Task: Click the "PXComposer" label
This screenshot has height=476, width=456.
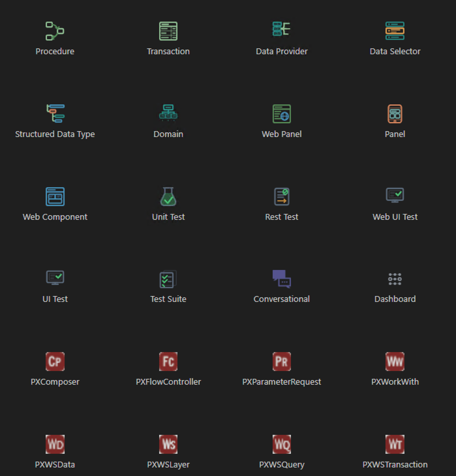Action: pyautogui.click(x=55, y=382)
